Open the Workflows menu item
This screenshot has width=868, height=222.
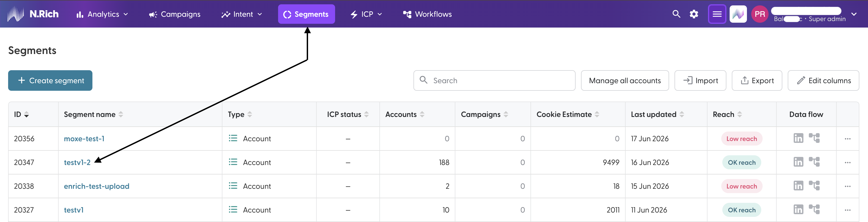pos(427,14)
